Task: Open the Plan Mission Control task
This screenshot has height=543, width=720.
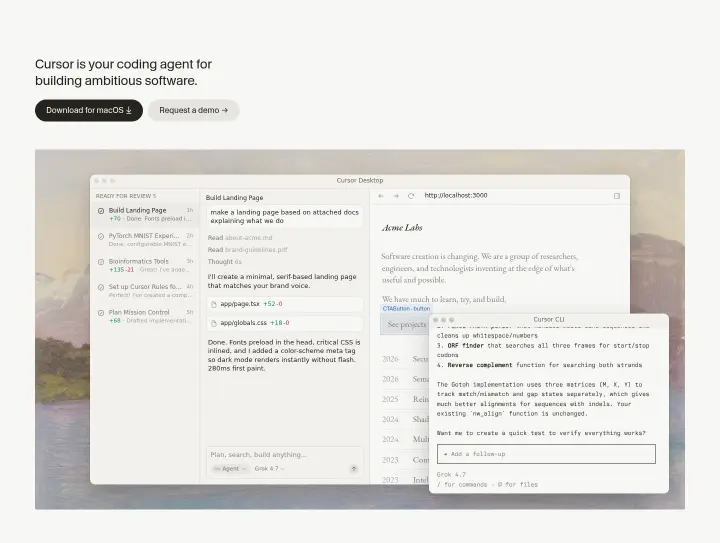Action: (x=145, y=316)
